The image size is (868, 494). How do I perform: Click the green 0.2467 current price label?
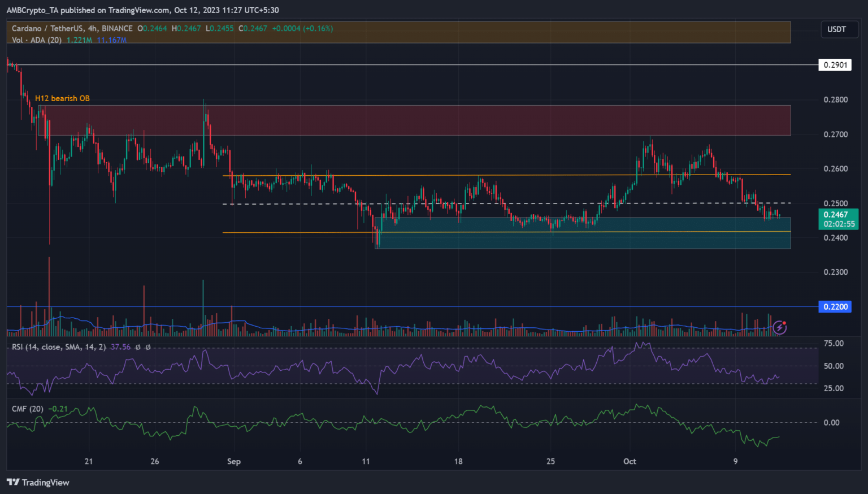click(838, 219)
